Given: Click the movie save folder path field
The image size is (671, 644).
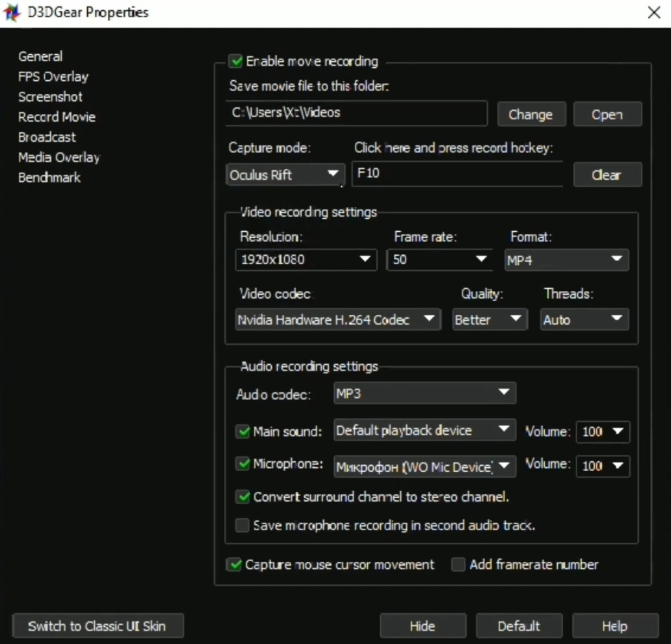Looking at the screenshot, I should [x=356, y=113].
